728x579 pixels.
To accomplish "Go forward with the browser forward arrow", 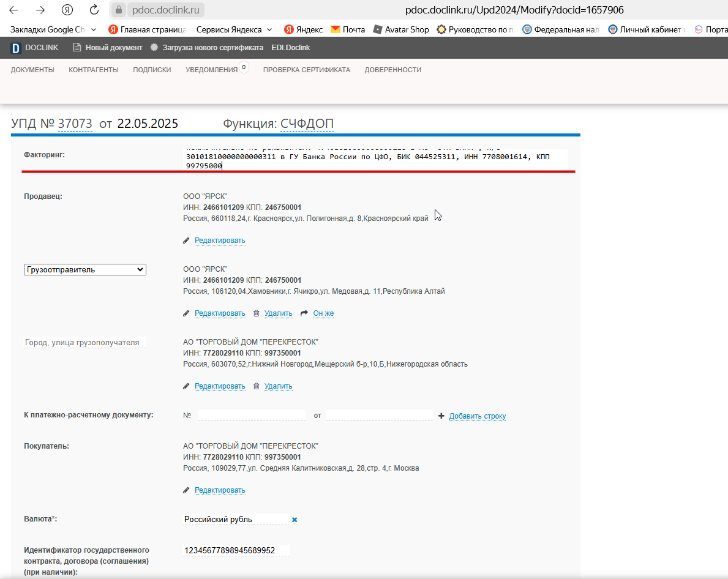I will point(40,10).
